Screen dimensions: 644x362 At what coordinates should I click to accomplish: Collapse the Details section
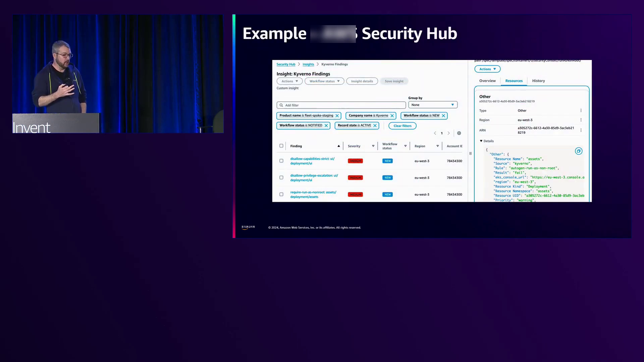[x=487, y=141]
